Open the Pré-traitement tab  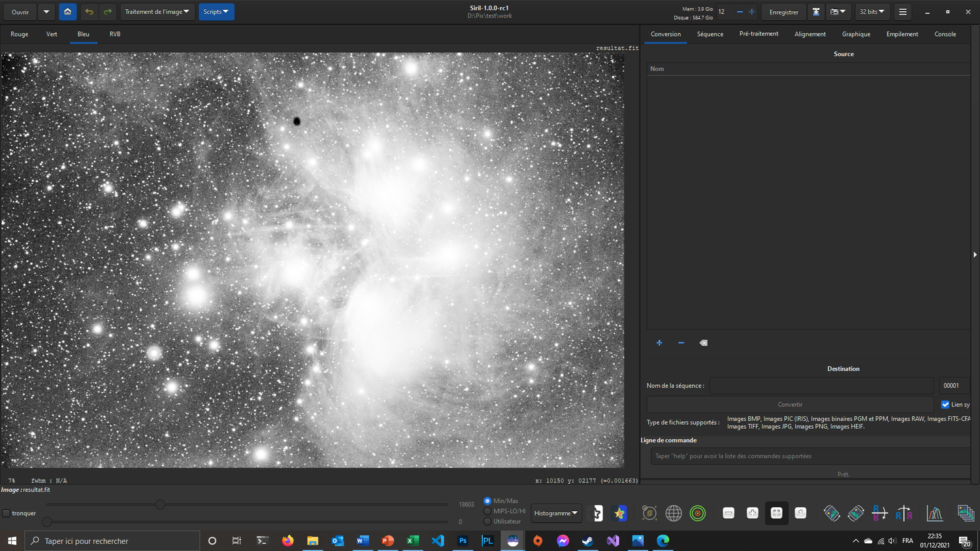pos(759,34)
